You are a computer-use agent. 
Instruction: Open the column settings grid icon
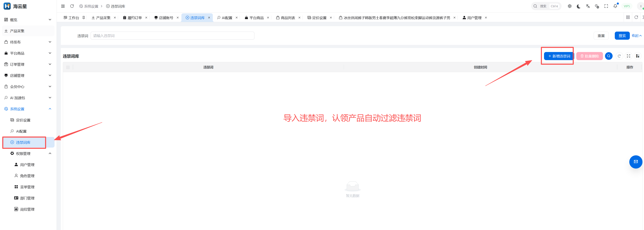click(638, 56)
